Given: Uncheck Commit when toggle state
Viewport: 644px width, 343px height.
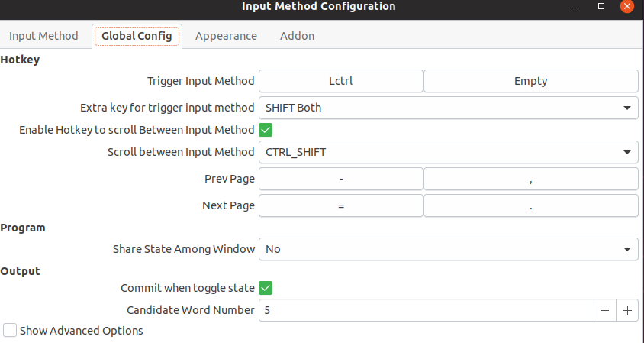Looking at the screenshot, I should coord(266,288).
